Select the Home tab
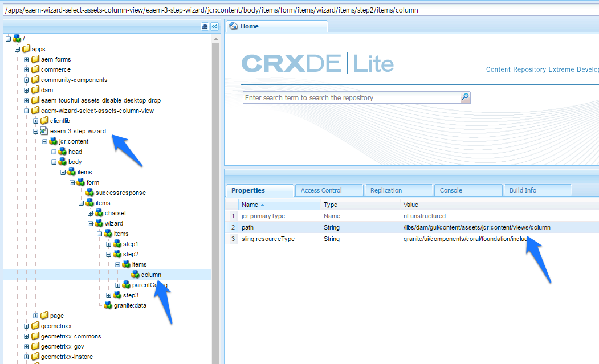The height and width of the screenshot is (364, 599). click(x=276, y=26)
